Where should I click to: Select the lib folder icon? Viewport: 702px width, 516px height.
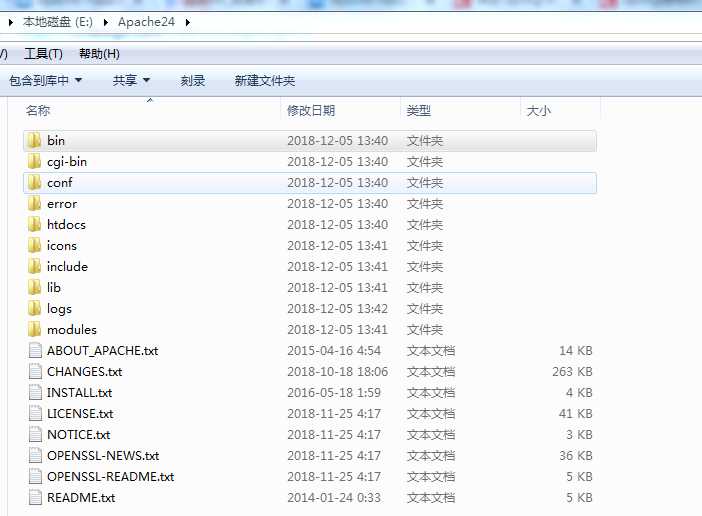click(34, 288)
